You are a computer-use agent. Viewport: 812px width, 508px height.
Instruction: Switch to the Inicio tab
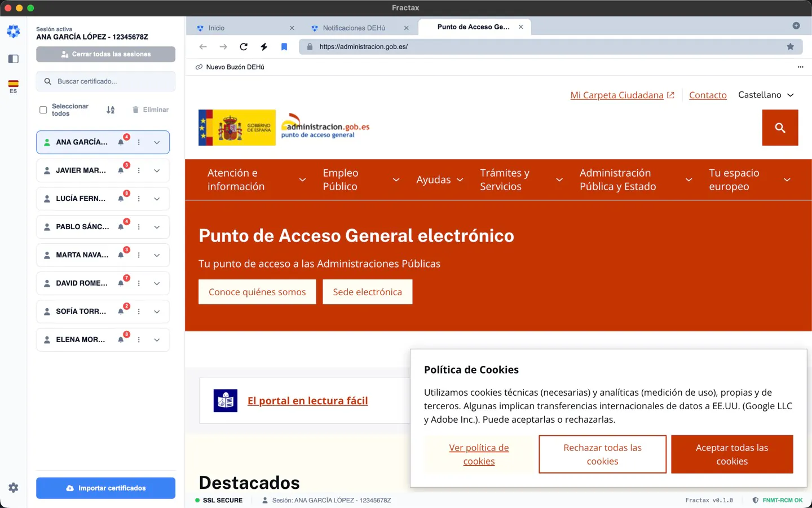tap(245, 28)
